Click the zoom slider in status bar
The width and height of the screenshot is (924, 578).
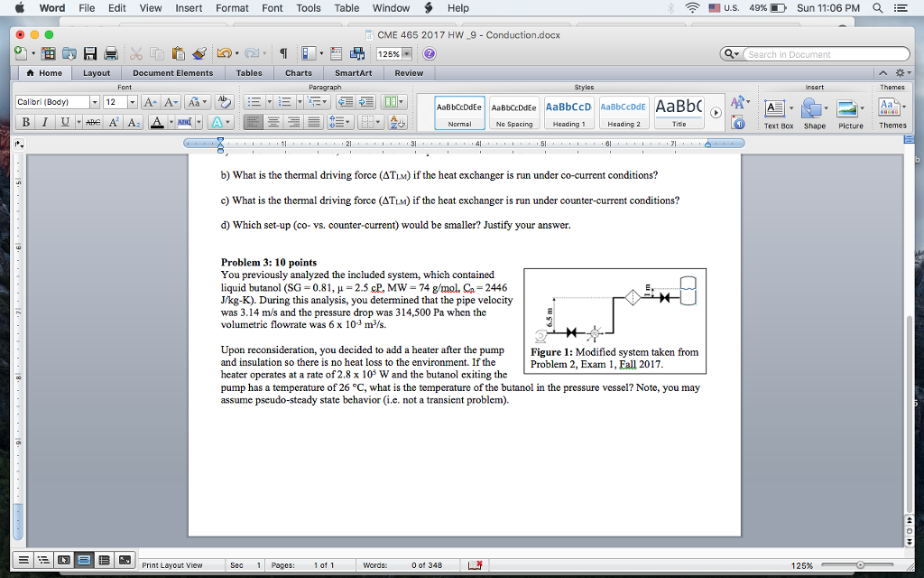(861, 564)
